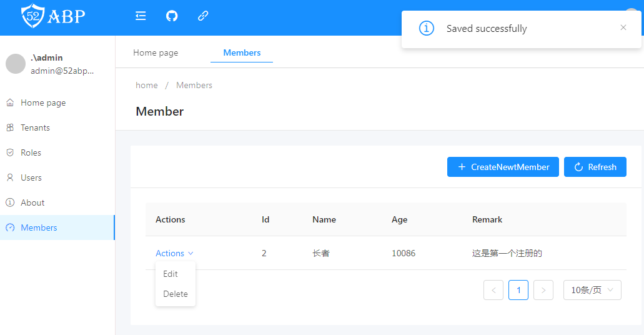This screenshot has width=644, height=335.
Task: Refresh the members list
Action: pos(595,167)
